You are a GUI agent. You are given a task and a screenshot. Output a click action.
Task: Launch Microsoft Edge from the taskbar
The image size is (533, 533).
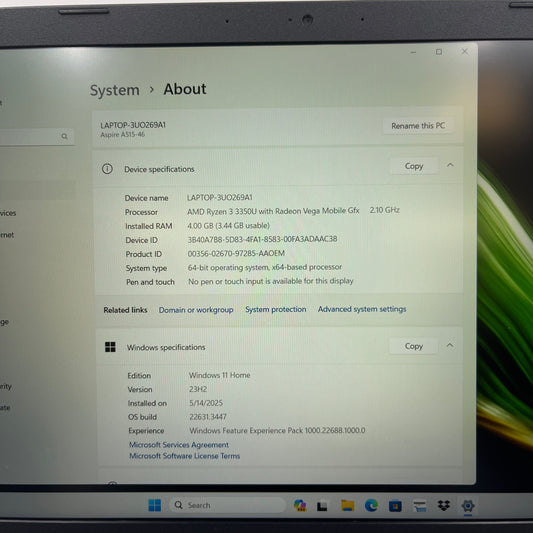click(x=371, y=505)
